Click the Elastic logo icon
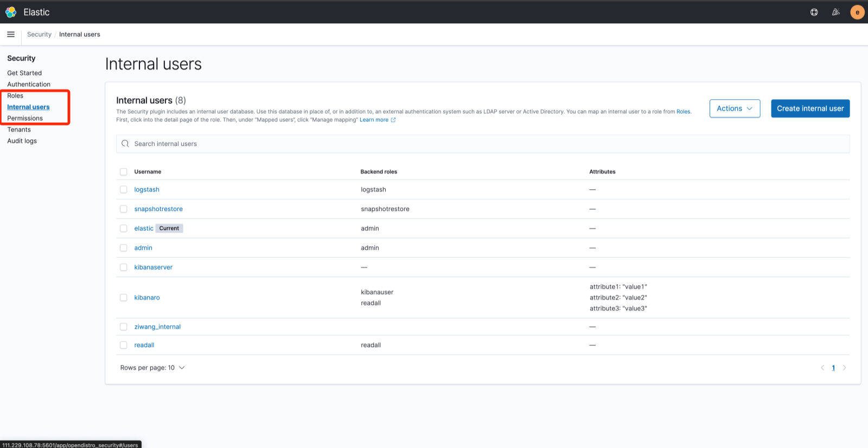Viewport: 868px width, 448px height. point(11,12)
